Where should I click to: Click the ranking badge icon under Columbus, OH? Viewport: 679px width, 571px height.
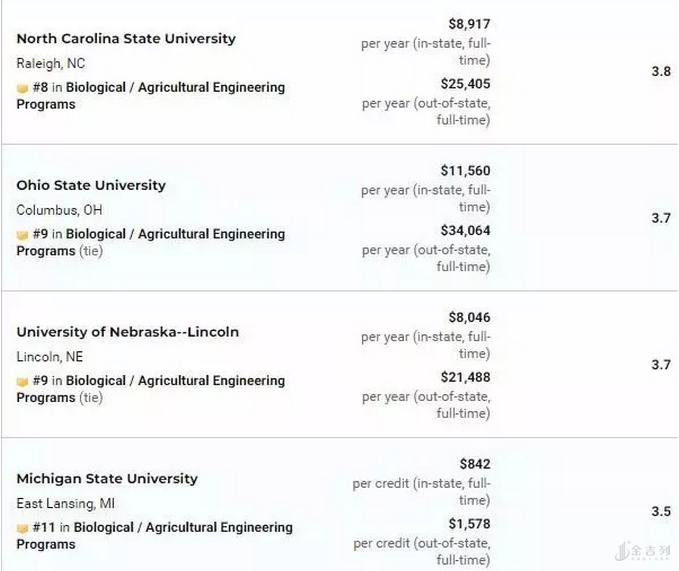tap(22, 235)
